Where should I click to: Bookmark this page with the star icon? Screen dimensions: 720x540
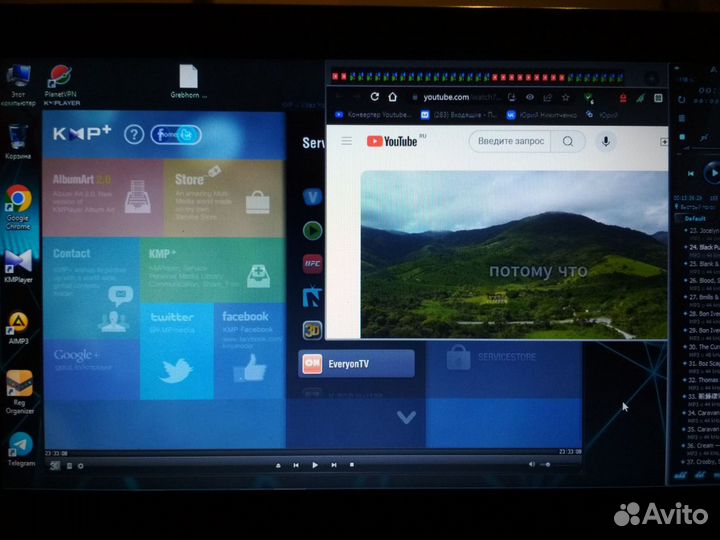[x=566, y=97]
